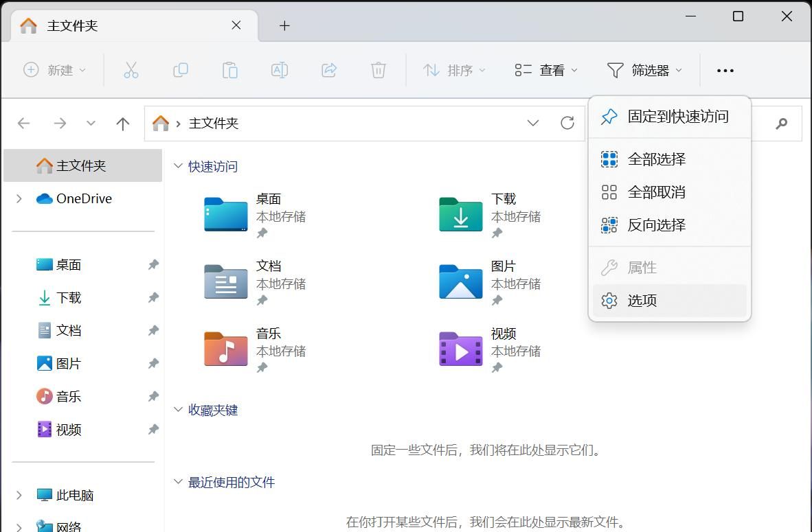Select 视频 in sidebar

(83, 429)
